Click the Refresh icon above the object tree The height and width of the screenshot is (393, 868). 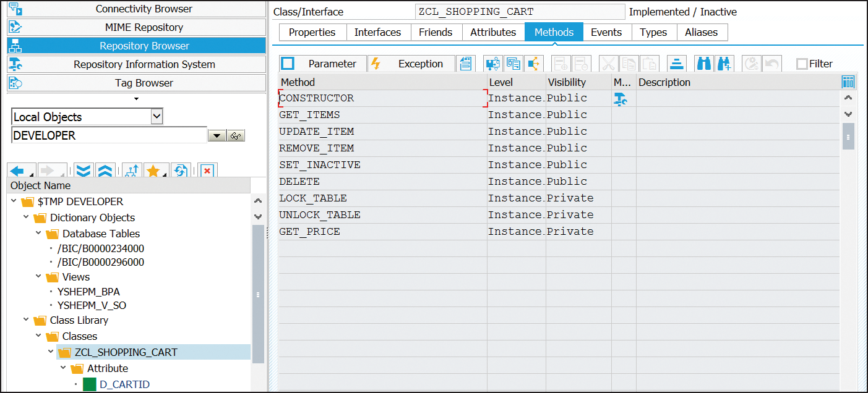click(x=181, y=171)
